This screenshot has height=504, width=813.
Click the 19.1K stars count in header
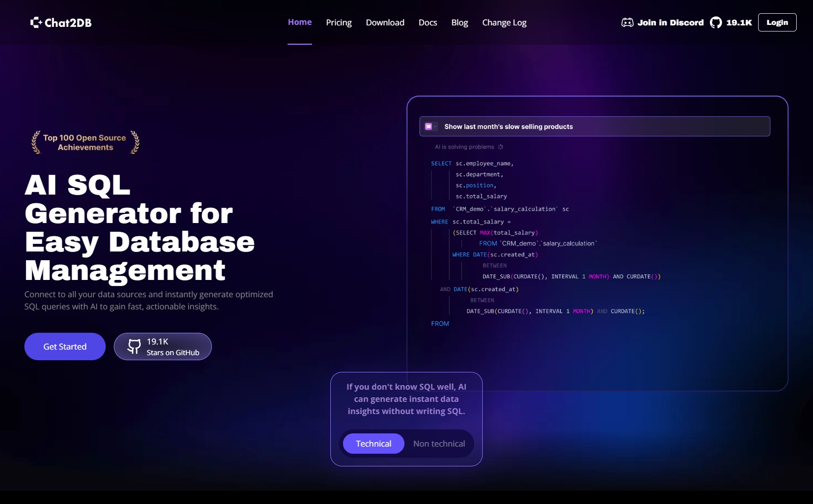pyautogui.click(x=739, y=22)
